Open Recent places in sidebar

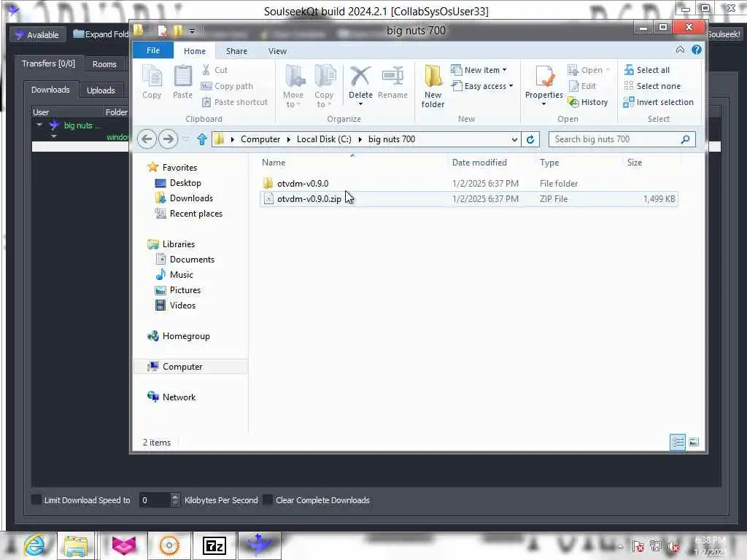[x=189, y=214]
